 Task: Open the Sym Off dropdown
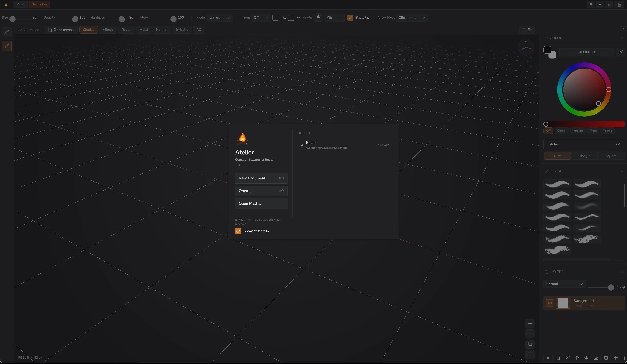(261, 18)
